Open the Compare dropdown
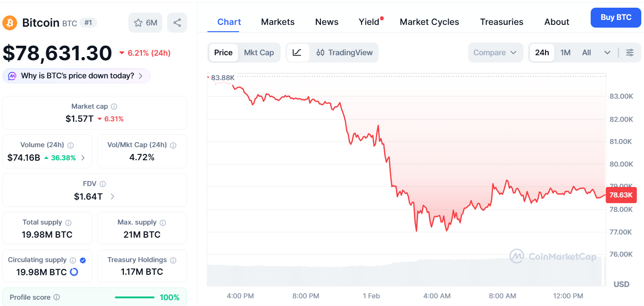This screenshot has width=644, height=306. [495, 53]
